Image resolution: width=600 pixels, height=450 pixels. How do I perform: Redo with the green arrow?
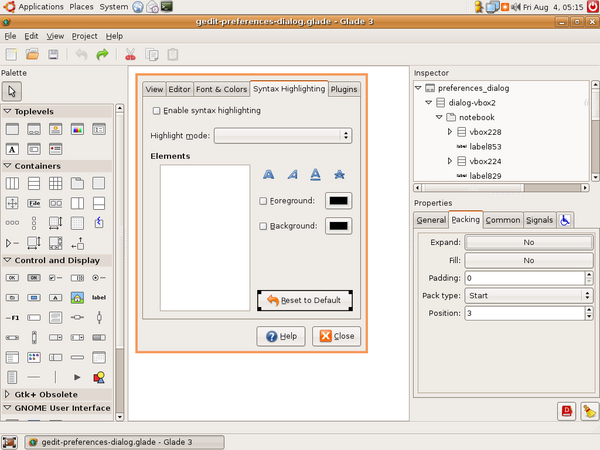[x=102, y=54]
